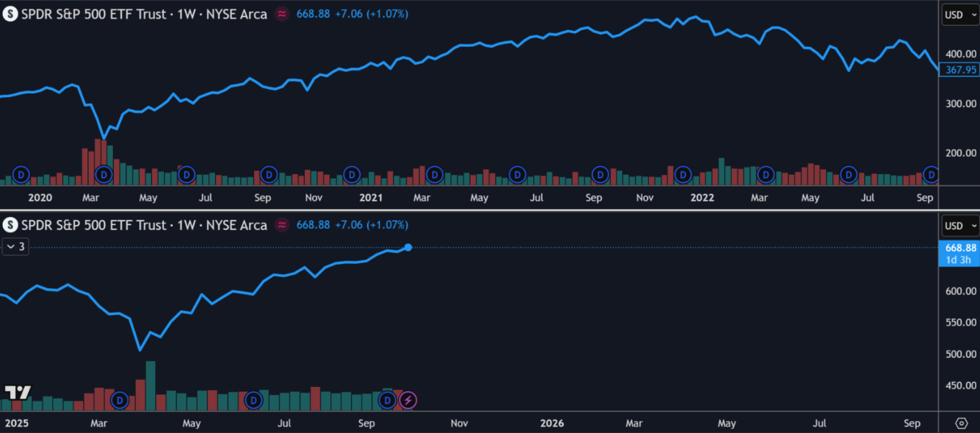The height and width of the screenshot is (433, 980).
Task: Click the 668.88 price value in the top chart legend
Action: coord(313,14)
